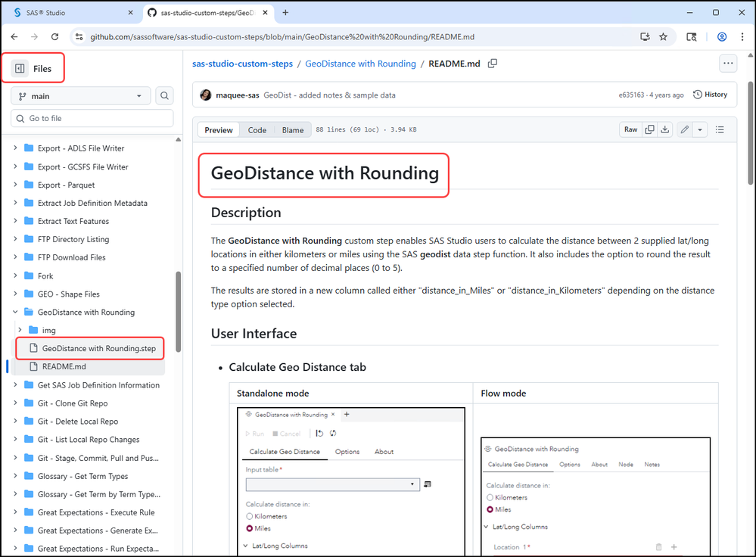Click the Raw button
The image size is (756, 557).
(630, 129)
